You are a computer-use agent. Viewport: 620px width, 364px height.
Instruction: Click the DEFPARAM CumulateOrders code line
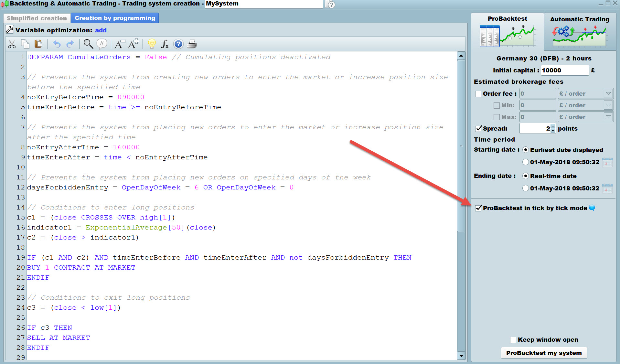[179, 57]
